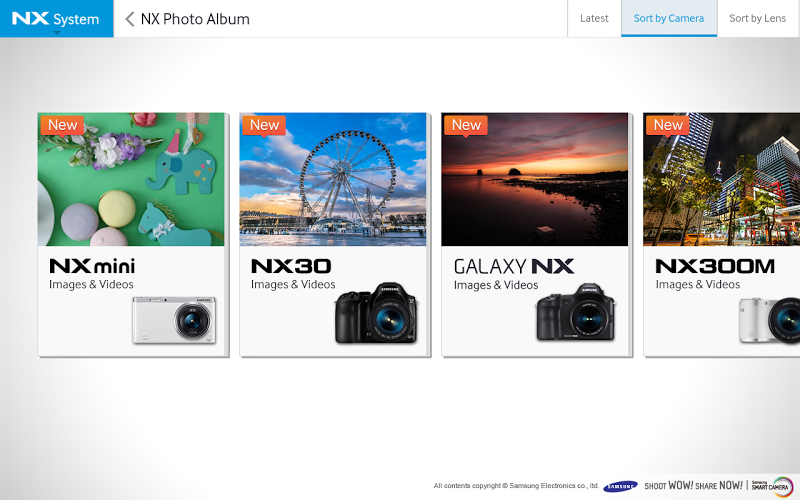The width and height of the screenshot is (800, 500).
Task: Switch to the Latest tab
Action: [x=594, y=18]
